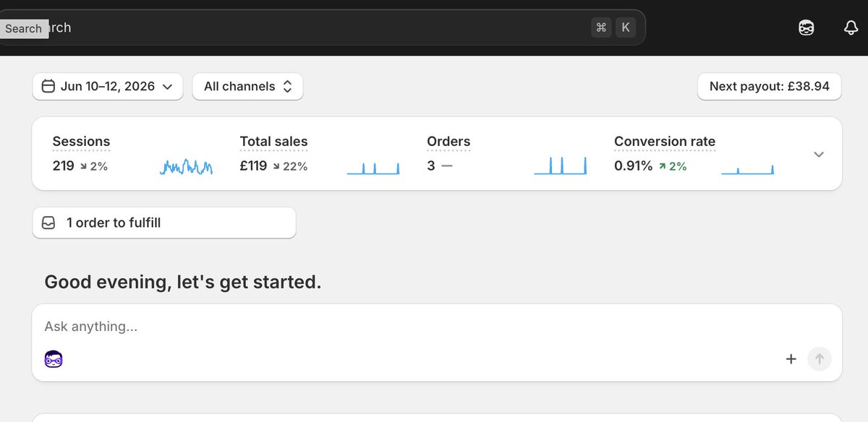
Task: Click the Sidekick assistant avatar icon
Action: coord(54,358)
